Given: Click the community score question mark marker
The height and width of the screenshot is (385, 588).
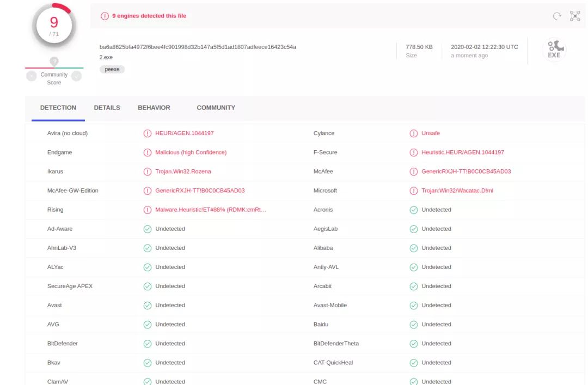Looking at the screenshot, I should click(x=54, y=62).
